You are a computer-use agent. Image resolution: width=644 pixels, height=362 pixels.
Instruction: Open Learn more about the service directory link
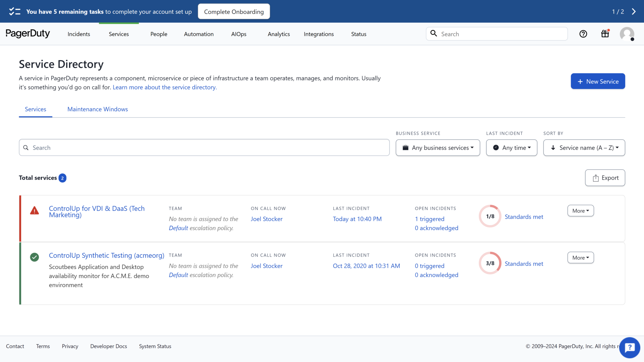(164, 87)
